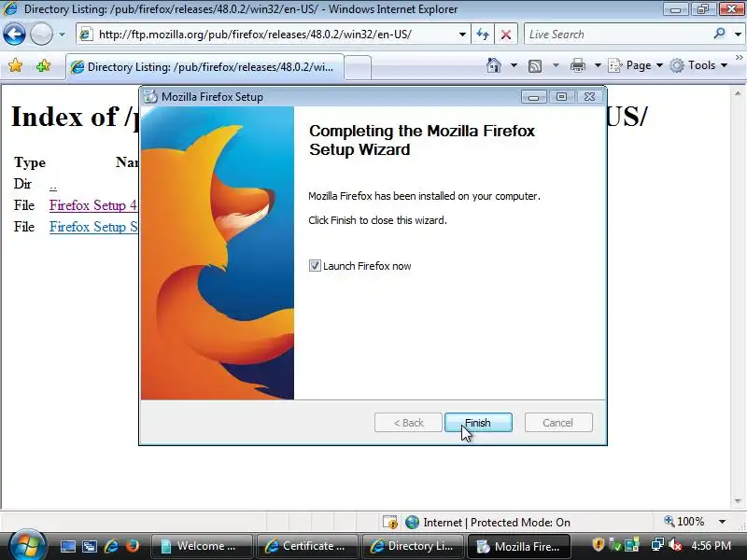Open the parent directory '..' link
The height and width of the screenshot is (560, 747).
pos(53,185)
